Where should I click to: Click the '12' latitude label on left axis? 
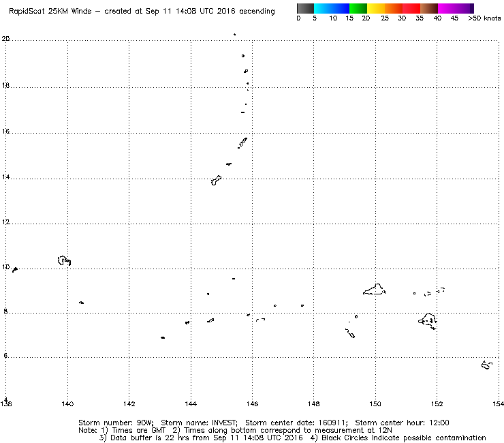pyautogui.click(x=5, y=222)
